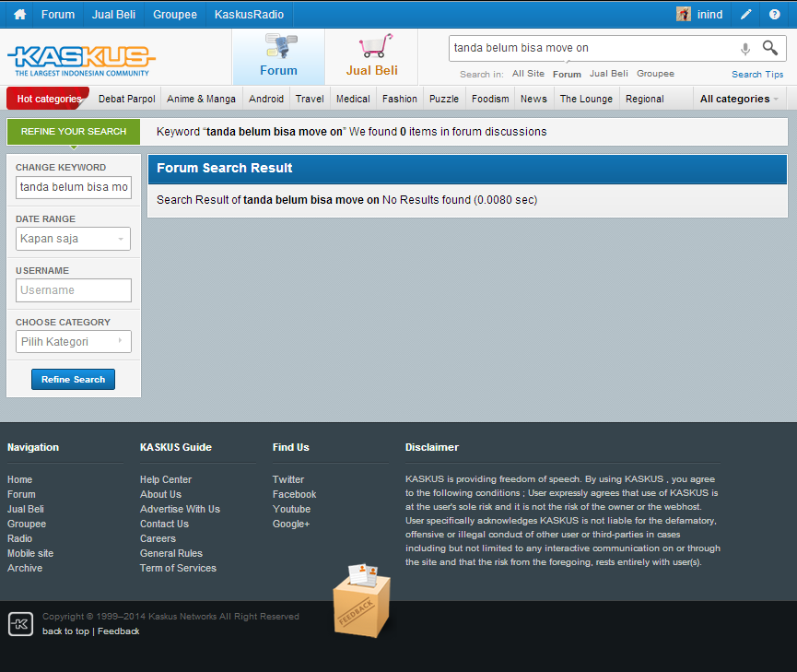Viewport: 797px width, 672px height.
Task: Go to the Fashion category
Action: [x=400, y=99]
